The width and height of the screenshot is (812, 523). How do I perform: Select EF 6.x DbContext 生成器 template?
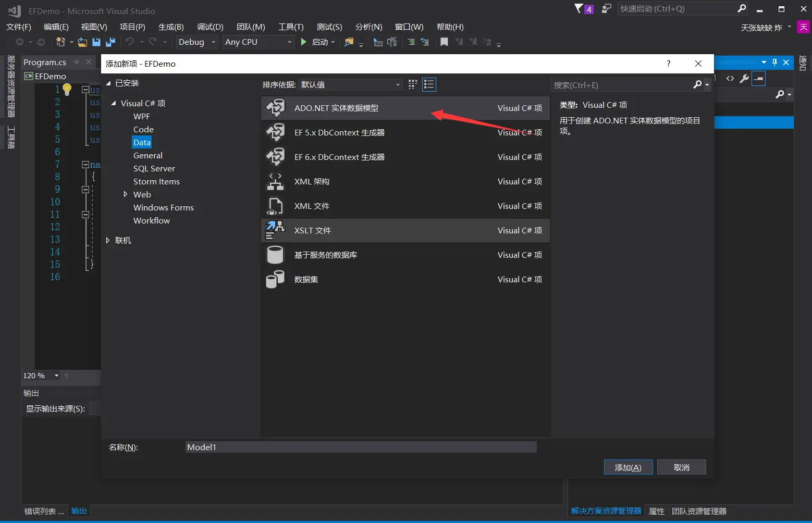coord(405,157)
